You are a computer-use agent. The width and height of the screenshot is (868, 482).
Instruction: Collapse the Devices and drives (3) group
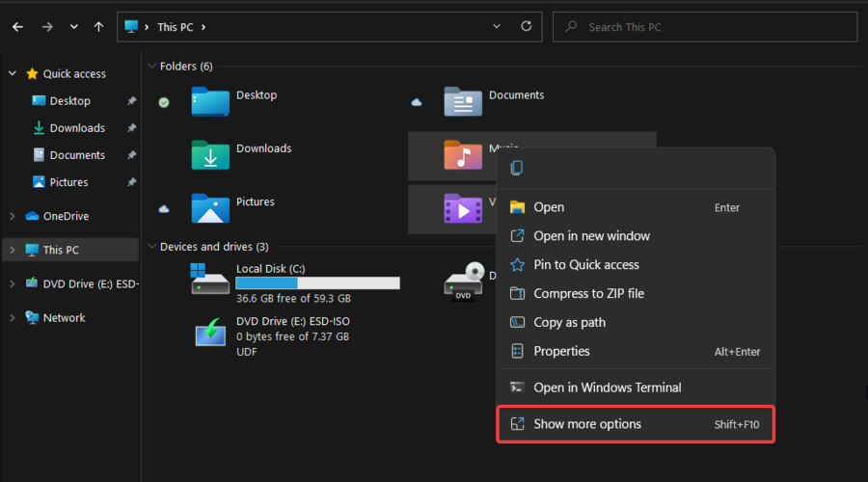tap(151, 247)
